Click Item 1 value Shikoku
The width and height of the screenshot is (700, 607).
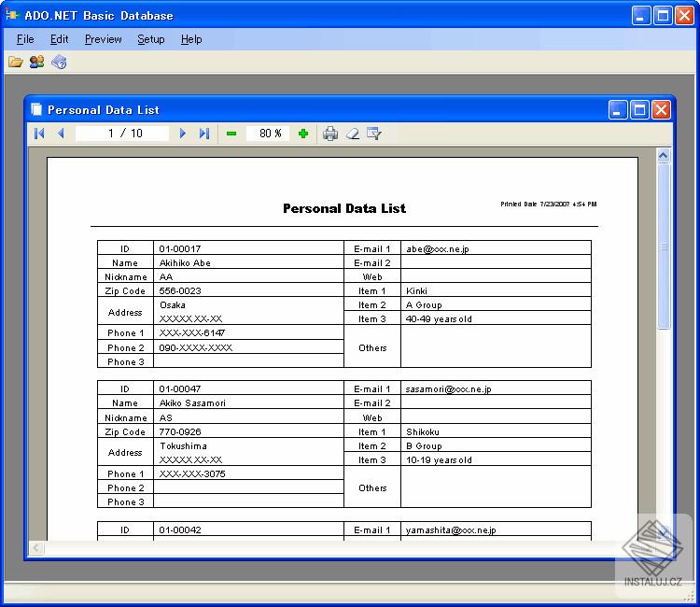pyautogui.click(x=422, y=432)
